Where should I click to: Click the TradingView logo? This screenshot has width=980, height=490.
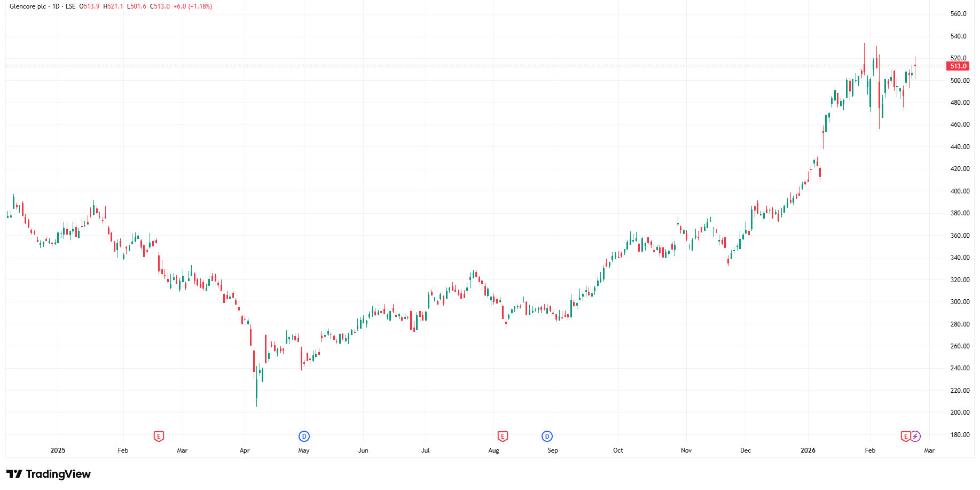coord(49,474)
